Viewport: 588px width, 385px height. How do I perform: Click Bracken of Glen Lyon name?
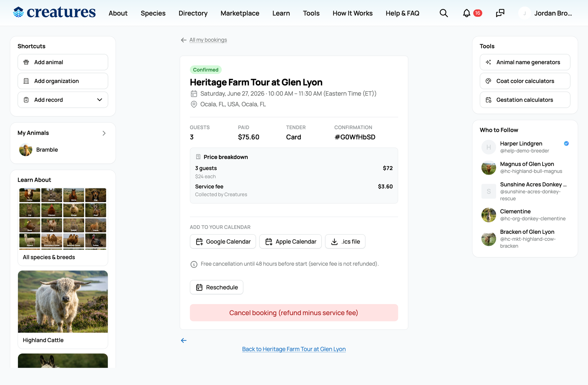pos(527,232)
